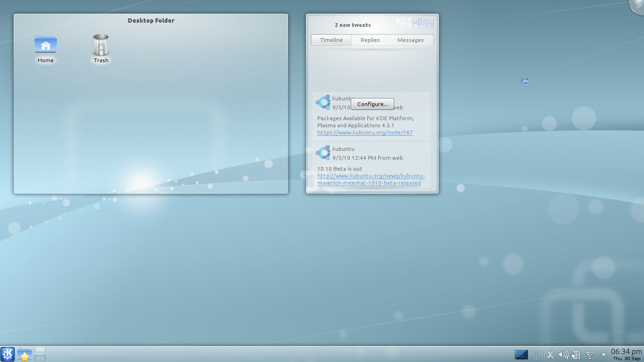This screenshot has height=362, width=644.
Task: Open the favorites folder icon in the panel
Action: [x=24, y=354]
